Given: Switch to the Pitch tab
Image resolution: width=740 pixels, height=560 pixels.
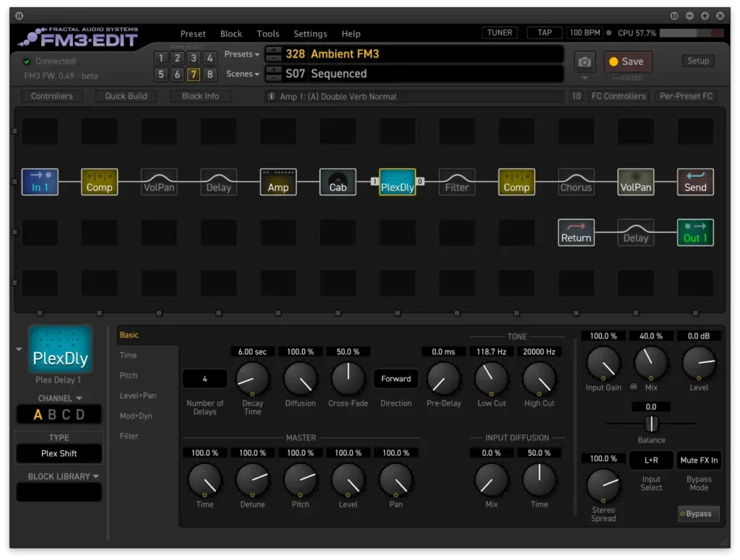Looking at the screenshot, I should click(129, 376).
